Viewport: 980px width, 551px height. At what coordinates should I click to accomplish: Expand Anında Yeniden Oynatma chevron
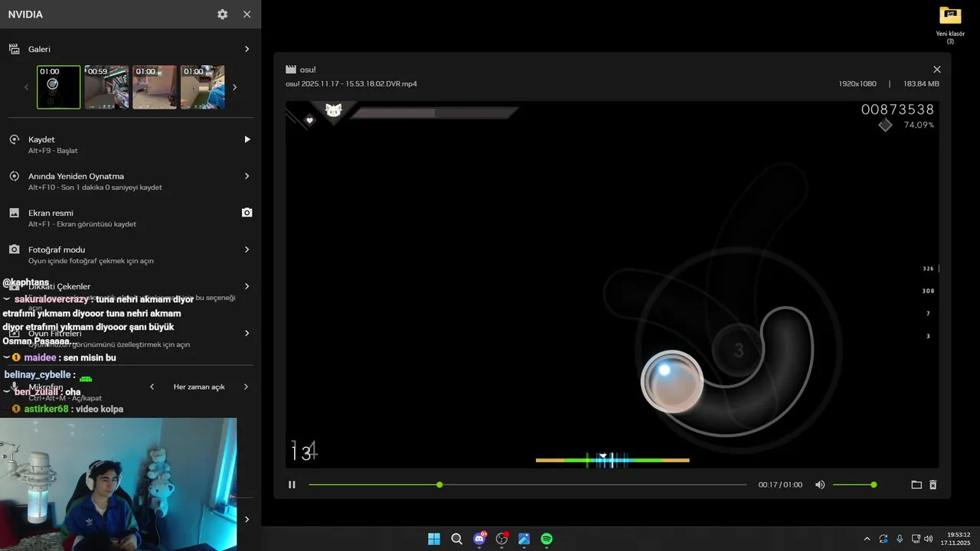247,176
